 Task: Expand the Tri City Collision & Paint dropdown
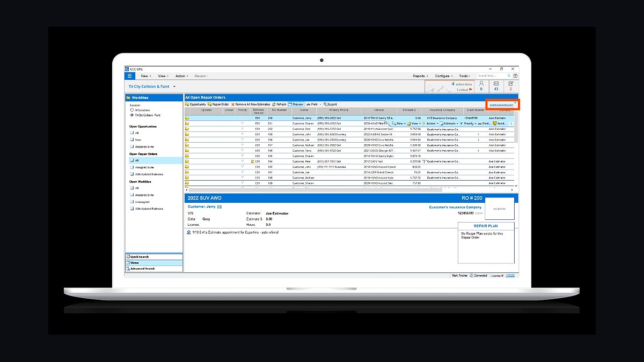pos(174,86)
